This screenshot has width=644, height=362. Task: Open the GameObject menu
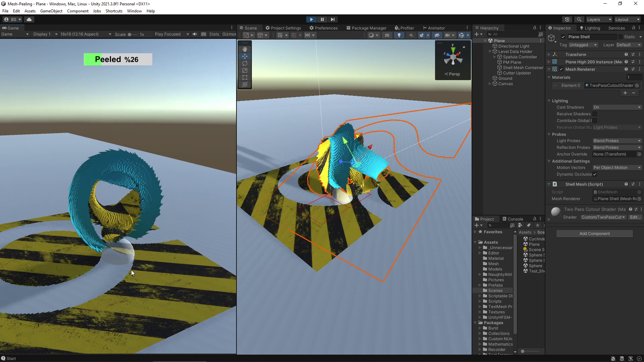51,11
